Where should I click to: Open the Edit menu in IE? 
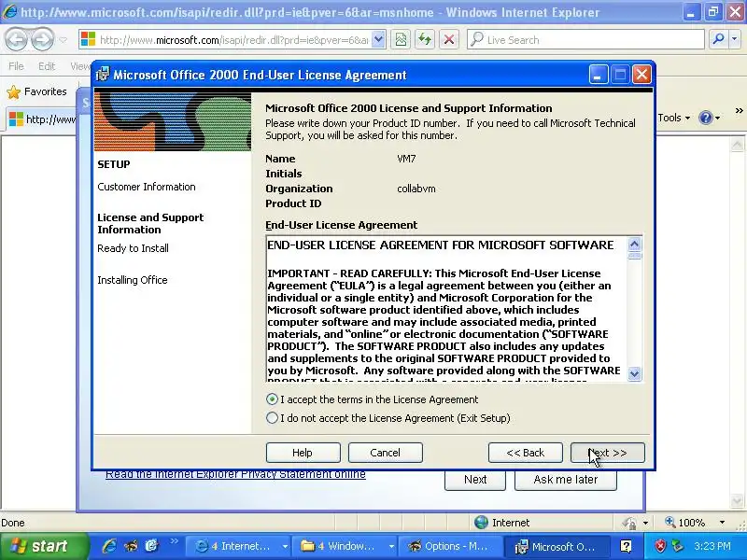47,66
